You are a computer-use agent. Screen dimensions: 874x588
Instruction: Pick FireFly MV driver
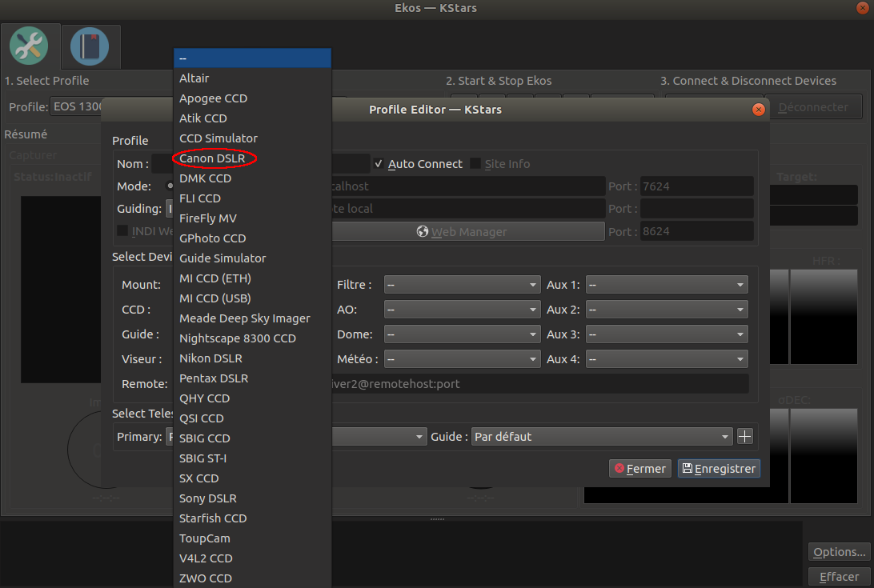tap(252, 218)
